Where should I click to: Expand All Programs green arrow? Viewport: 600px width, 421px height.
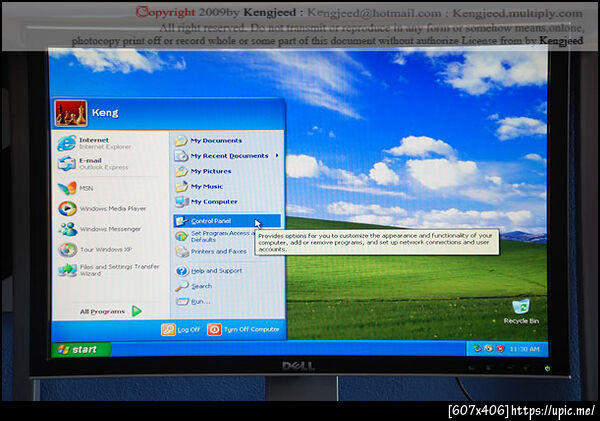[x=137, y=311]
